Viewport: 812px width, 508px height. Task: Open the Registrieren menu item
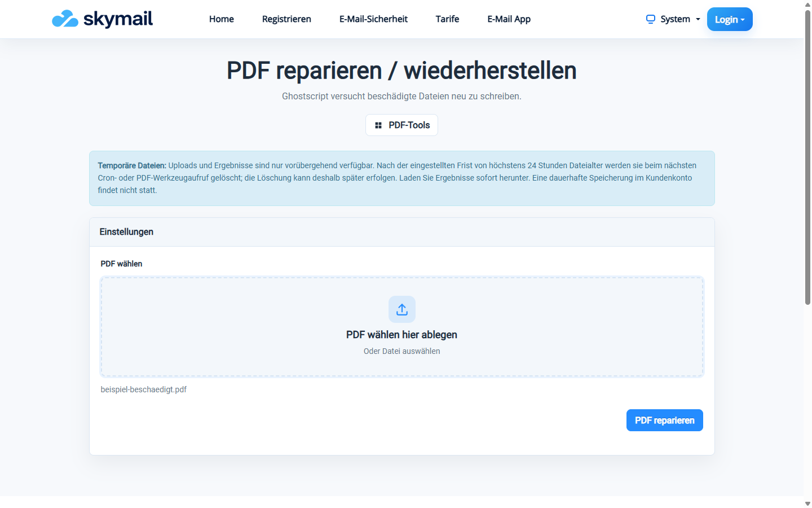click(286, 19)
